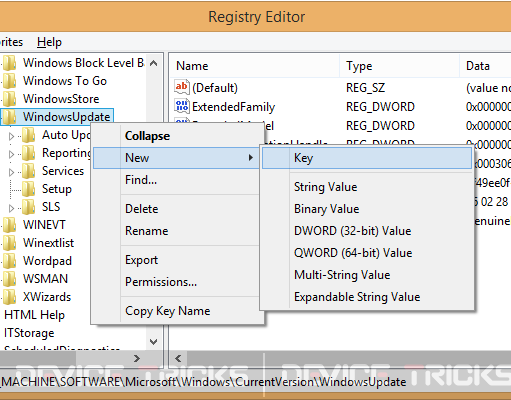Click the registry path in status bar

pyautogui.click(x=203, y=382)
